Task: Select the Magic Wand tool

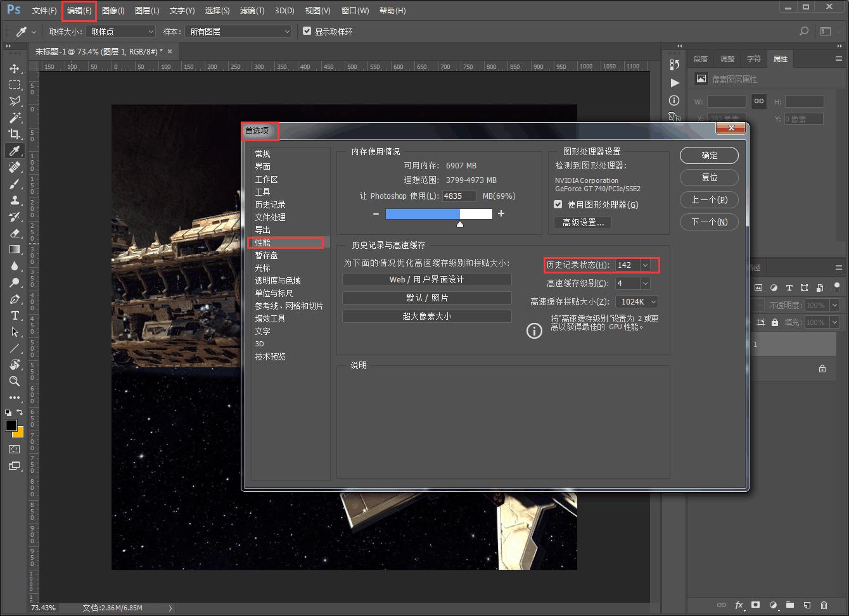Action: click(x=14, y=117)
